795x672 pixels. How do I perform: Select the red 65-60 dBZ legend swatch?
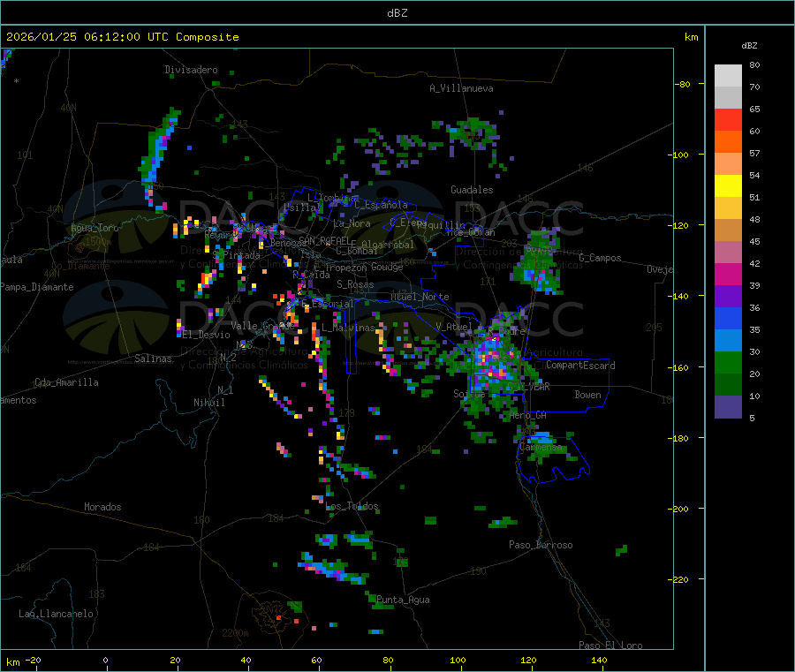point(728,119)
